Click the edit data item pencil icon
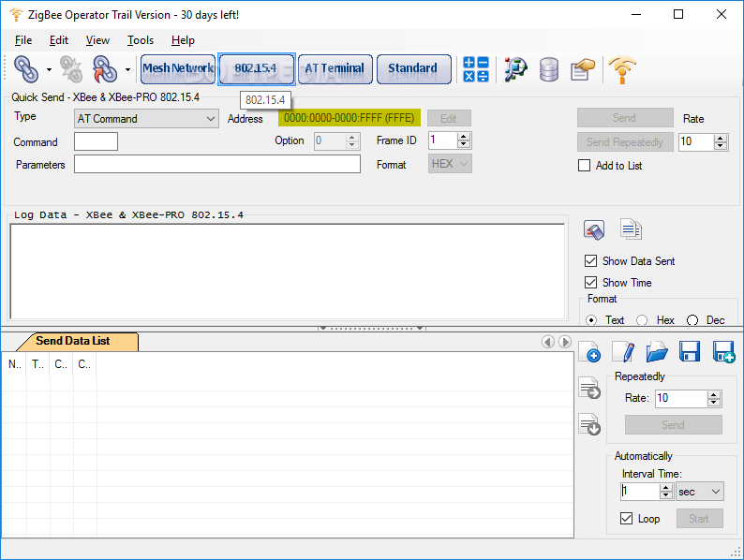Viewport: 744px width, 560px height. click(x=623, y=352)
